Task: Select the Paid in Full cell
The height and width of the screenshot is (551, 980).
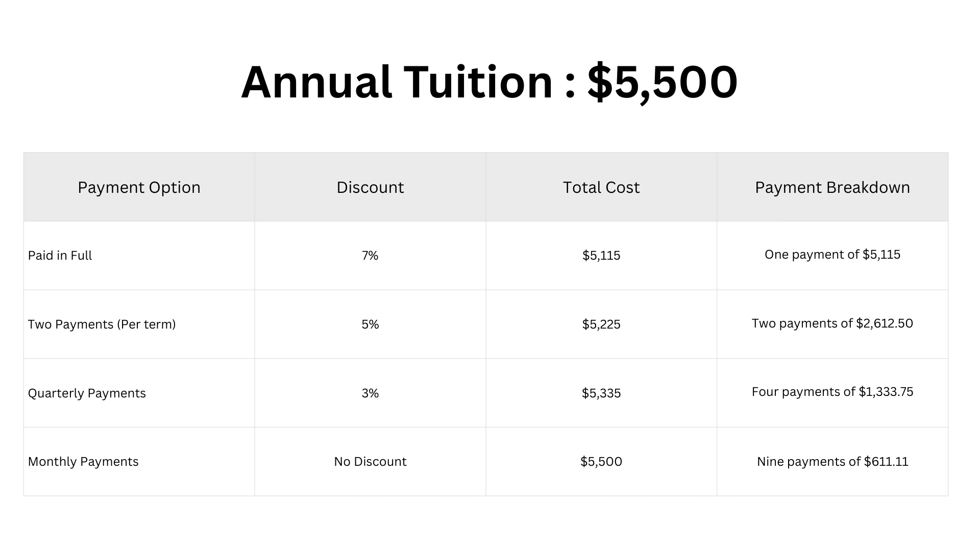Action: [x=60, y=256]
